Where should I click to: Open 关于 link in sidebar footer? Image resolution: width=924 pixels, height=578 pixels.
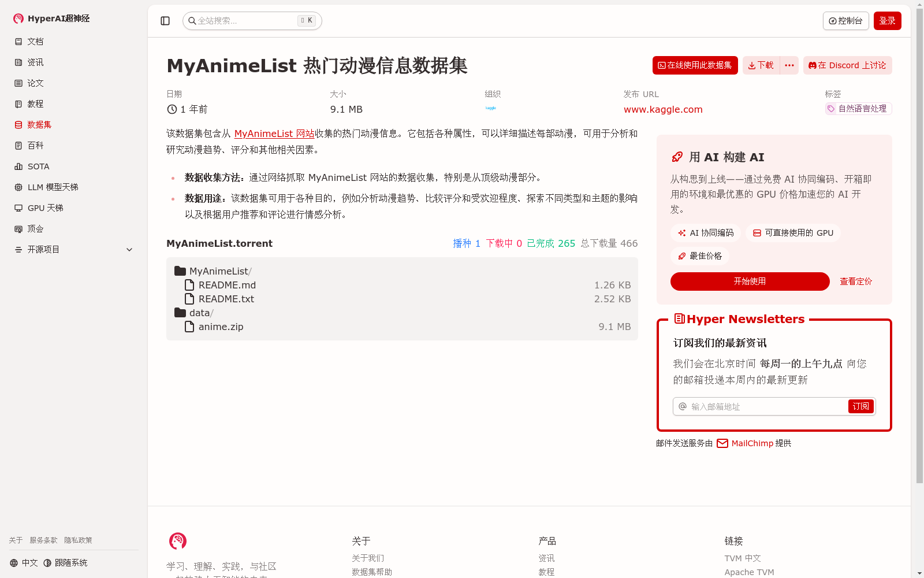click(16, 540)
